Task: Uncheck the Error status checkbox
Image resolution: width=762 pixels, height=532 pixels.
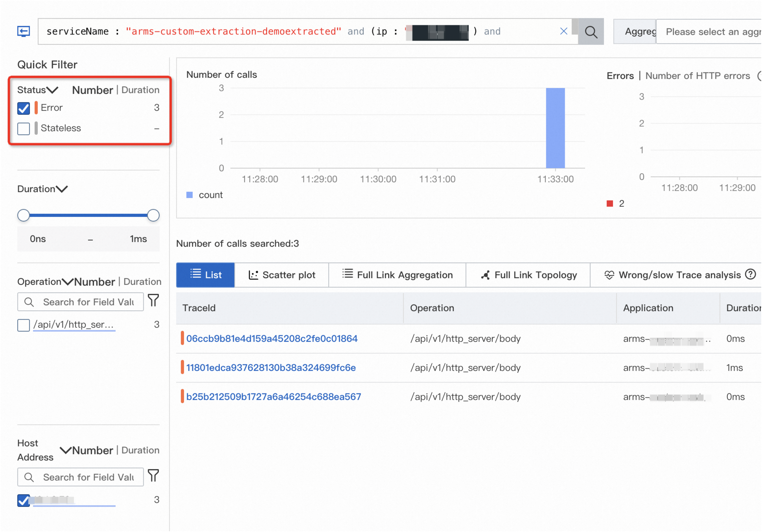Action: tap(24, 108)
